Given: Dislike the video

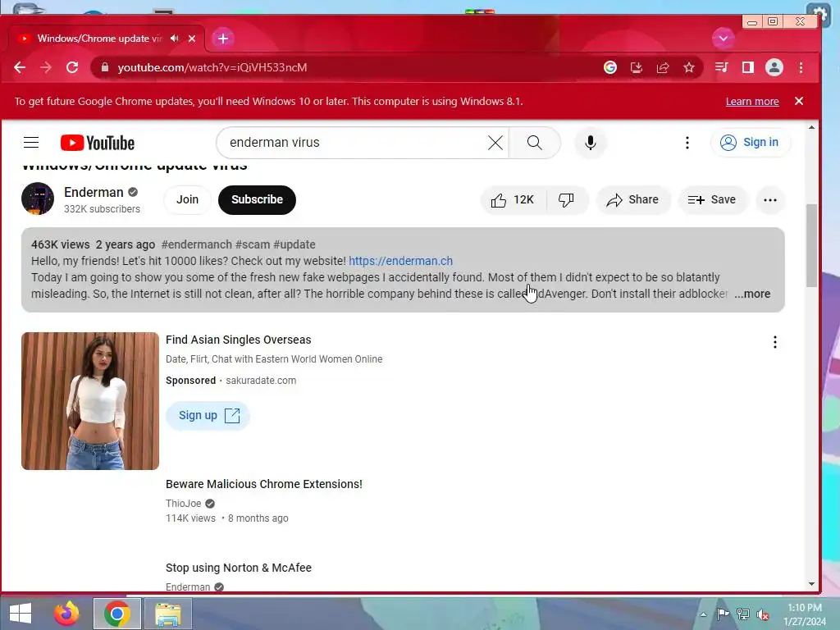Looking at the screenshot, I should click(567, 200).
